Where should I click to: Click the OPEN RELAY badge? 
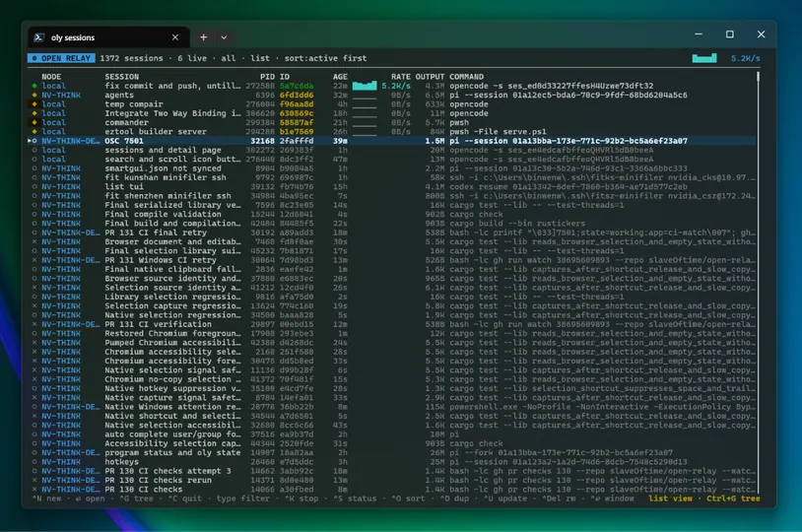click(61, 58)
